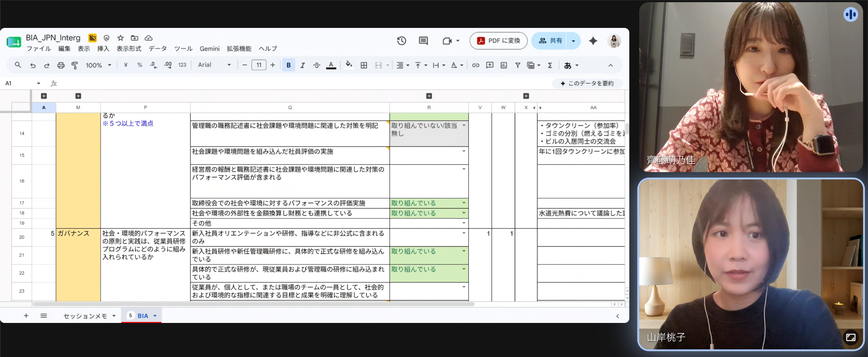Image resolution: width=868 pixels, height=357 pixels.
Task: Open BIA sheet tab menu arrow
Action: point(155,316)
